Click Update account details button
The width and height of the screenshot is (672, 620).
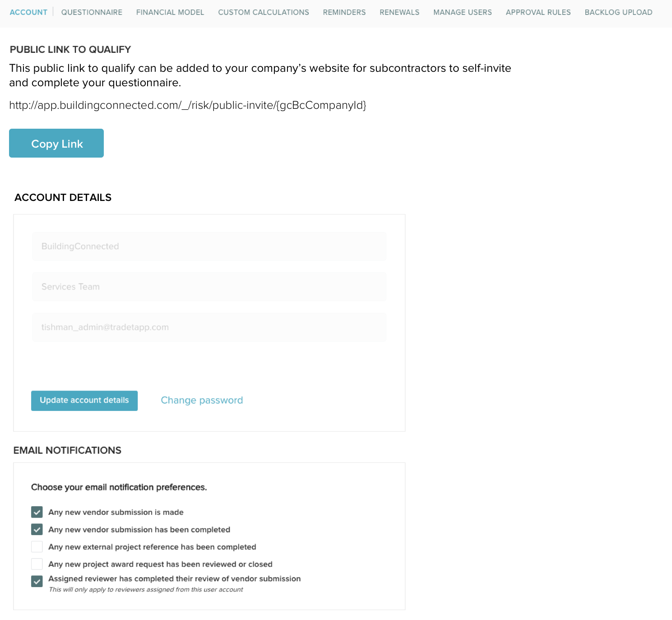[x=84, y=401]
